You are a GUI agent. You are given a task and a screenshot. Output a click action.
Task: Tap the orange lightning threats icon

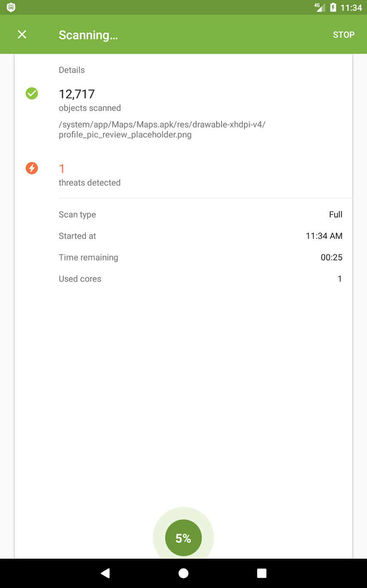coord(32,168)
